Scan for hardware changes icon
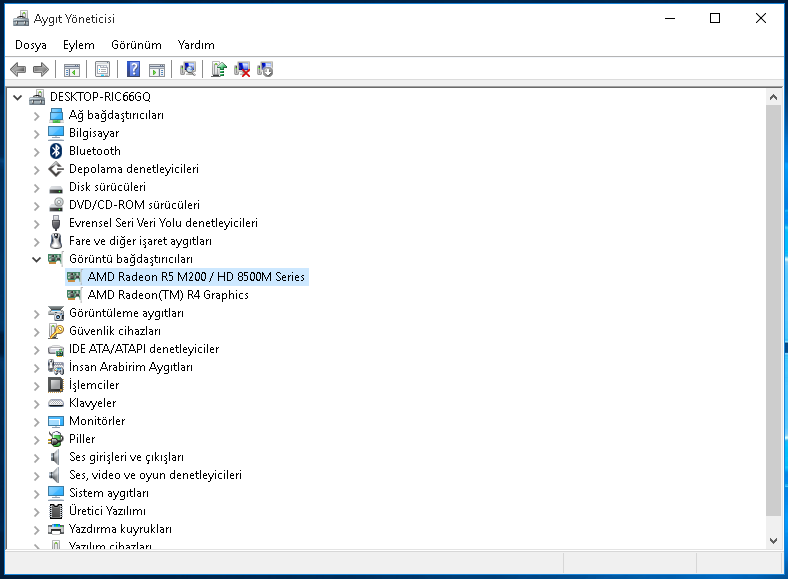 pos(188,69)
